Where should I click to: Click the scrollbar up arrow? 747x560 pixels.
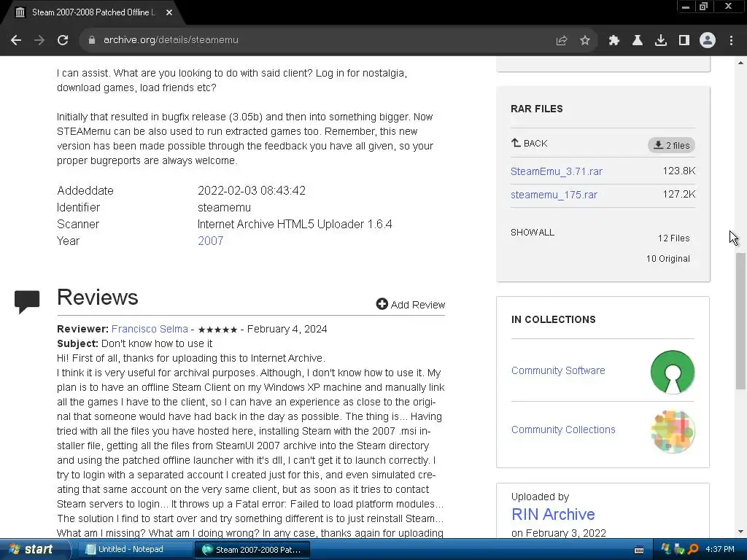[740, 63]
